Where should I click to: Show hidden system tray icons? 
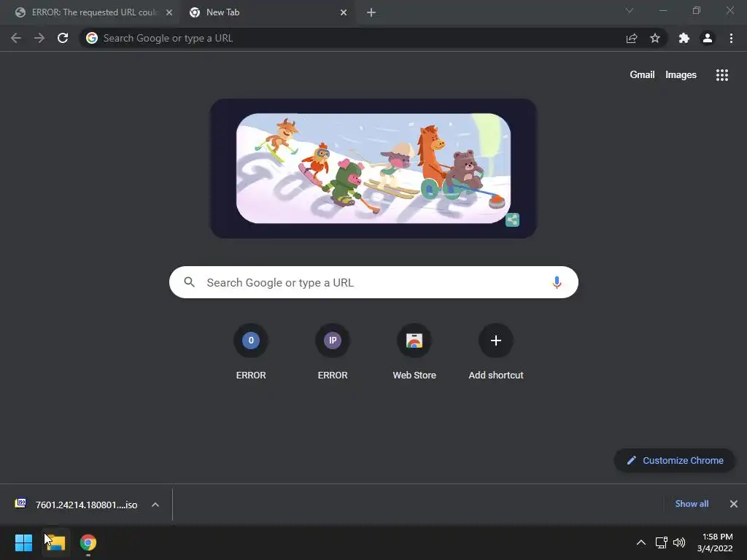[x=641, y=542]
